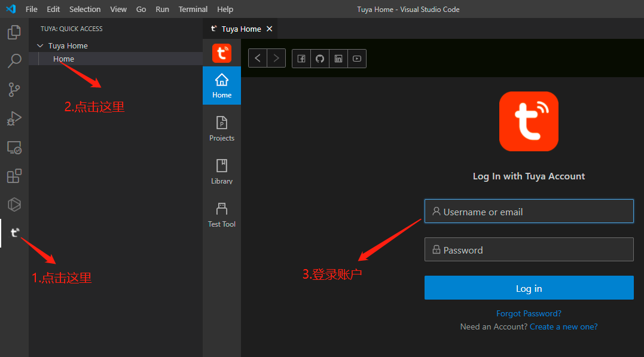Navigate forward with the right arrow
The height and width of the screenshot is (357, 644).
pyautogui.click(x=276, y=59)
